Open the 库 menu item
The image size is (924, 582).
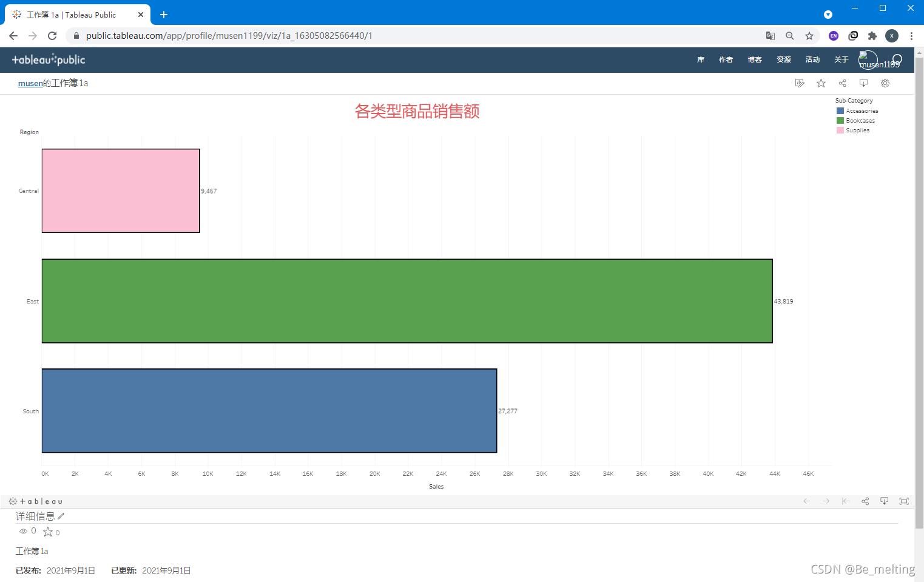tap(701, 59)
